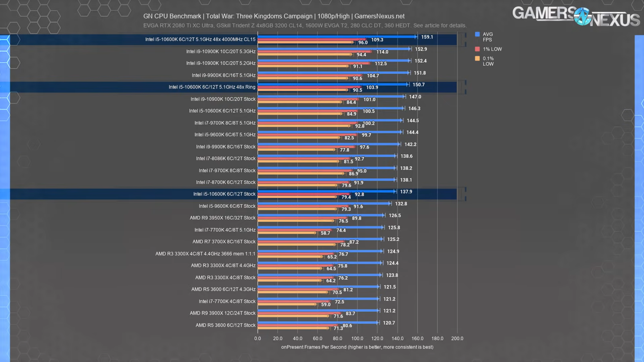Click the 'onPresent Frames Per Second' axis title
The height and width of the screenshot is (362, 644).
pyautogui.click(x=357, y=347)
